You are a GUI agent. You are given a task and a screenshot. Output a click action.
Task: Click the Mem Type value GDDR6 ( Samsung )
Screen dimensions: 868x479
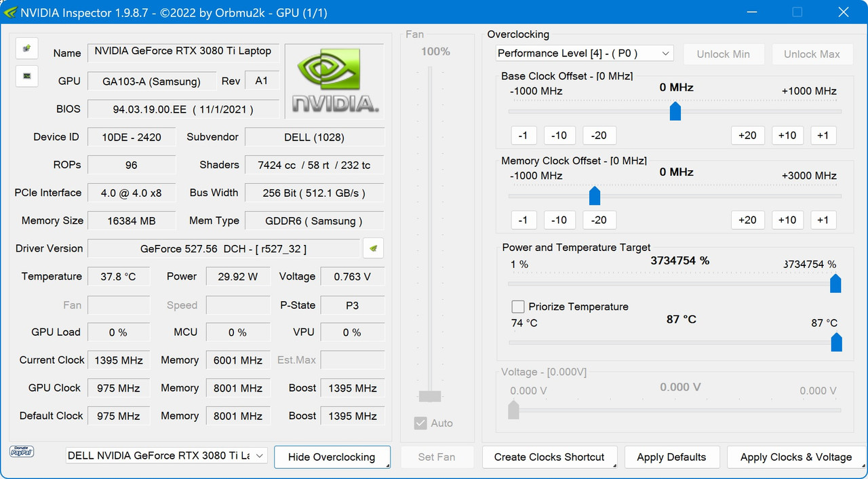coord(315,221)
